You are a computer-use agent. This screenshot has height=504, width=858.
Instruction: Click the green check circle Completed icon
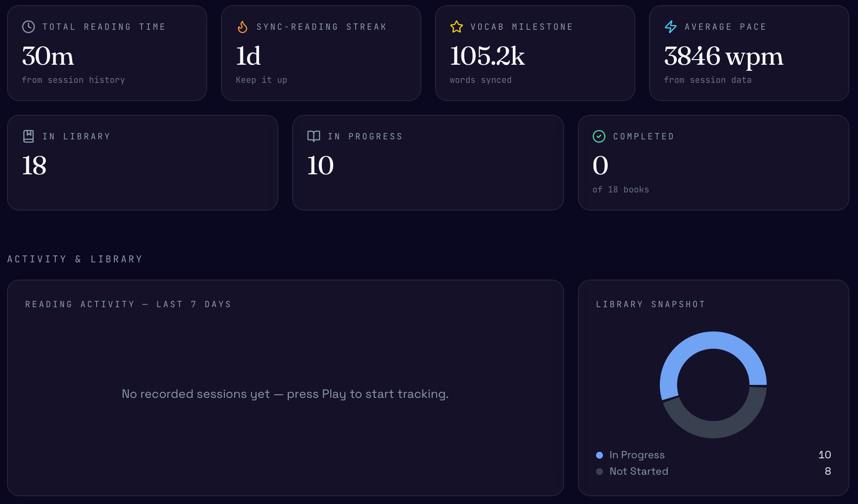[599, 136]
